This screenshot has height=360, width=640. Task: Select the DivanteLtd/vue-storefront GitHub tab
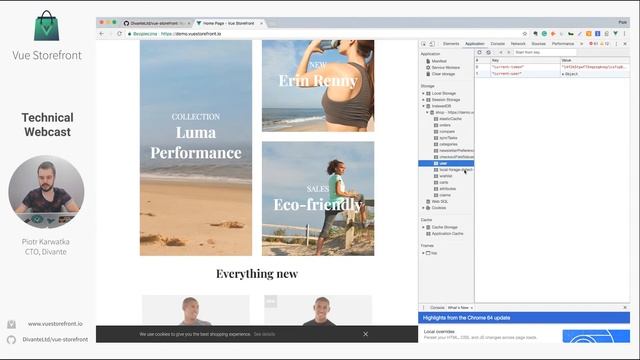pos(157,23)
